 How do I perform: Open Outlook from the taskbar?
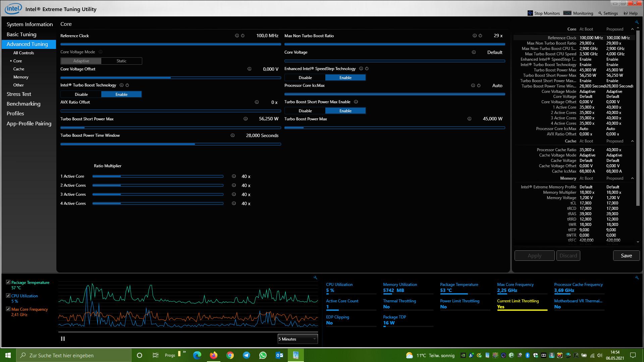click(x=279, y=355)
